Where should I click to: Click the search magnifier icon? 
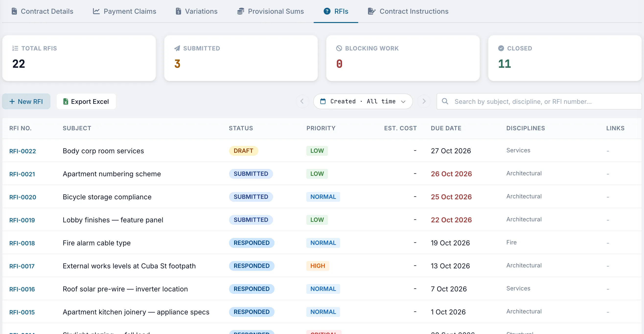445,101
